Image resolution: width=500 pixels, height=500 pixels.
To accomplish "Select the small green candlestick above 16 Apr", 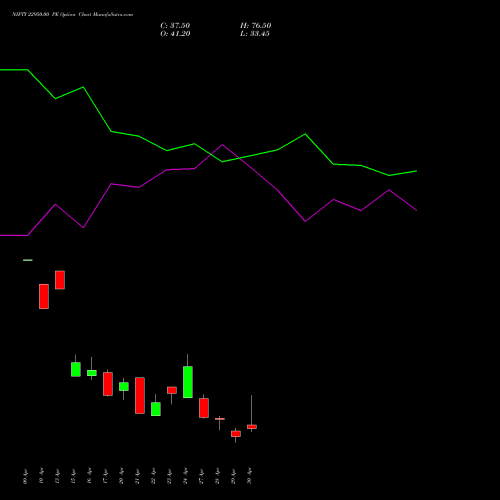I will (92, 373).
